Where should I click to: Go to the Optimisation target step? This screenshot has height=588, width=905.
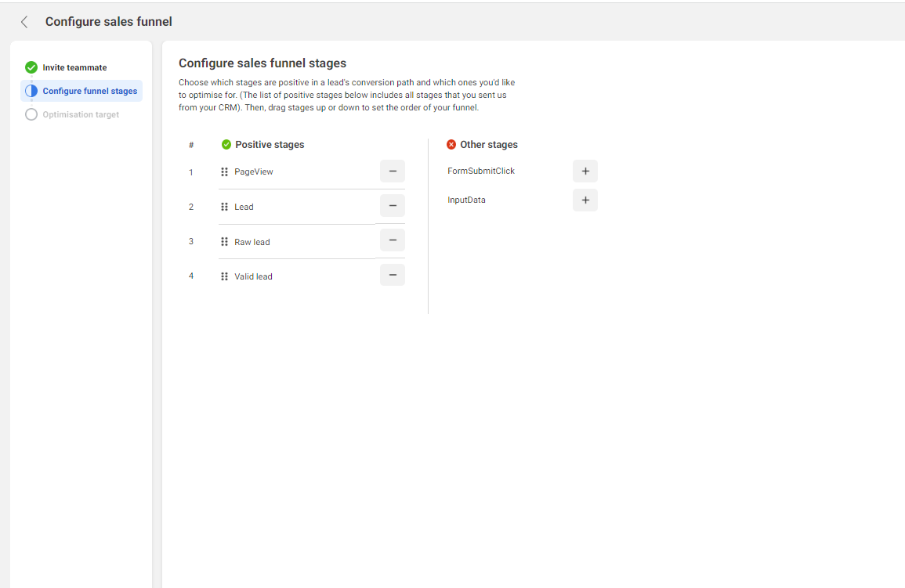coord(81,115)
